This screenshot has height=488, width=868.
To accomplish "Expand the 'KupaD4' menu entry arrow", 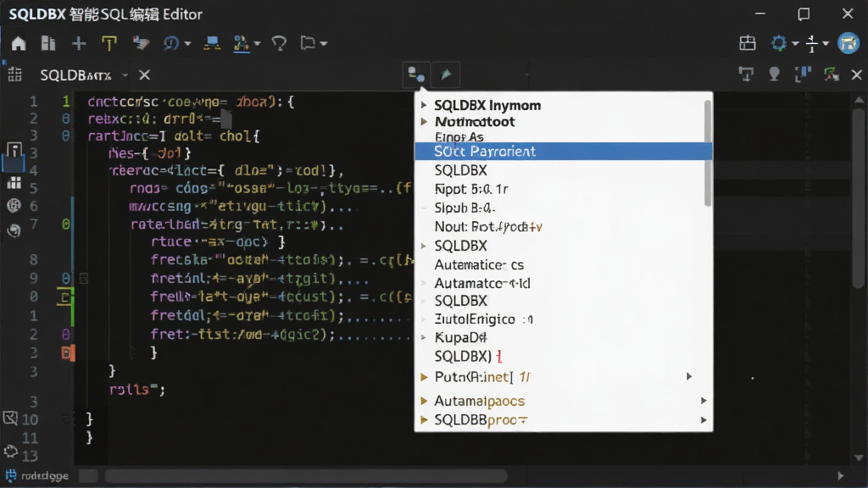I will tap(424, 337).
